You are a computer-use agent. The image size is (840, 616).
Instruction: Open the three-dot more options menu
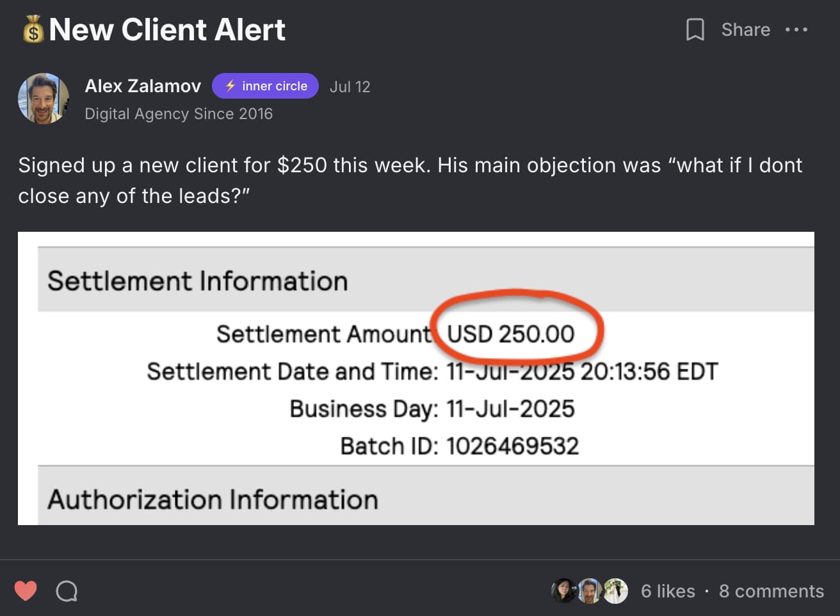point(796,29)
